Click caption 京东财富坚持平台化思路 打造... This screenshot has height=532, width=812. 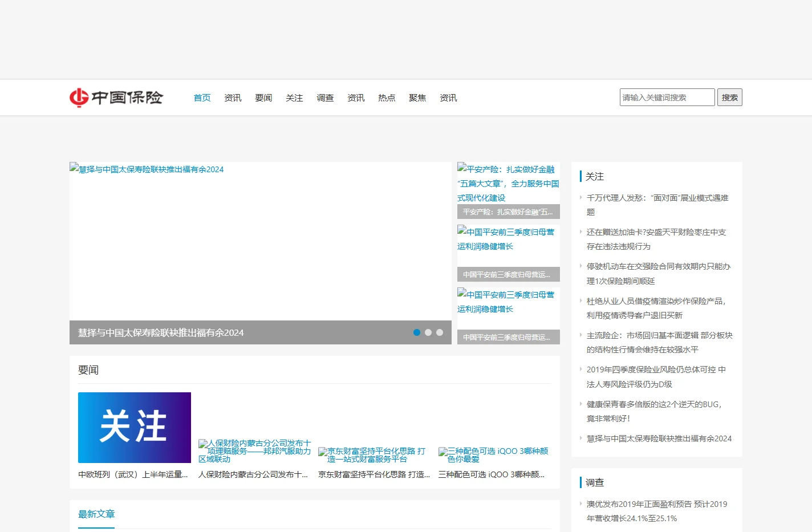pos(374,474)
